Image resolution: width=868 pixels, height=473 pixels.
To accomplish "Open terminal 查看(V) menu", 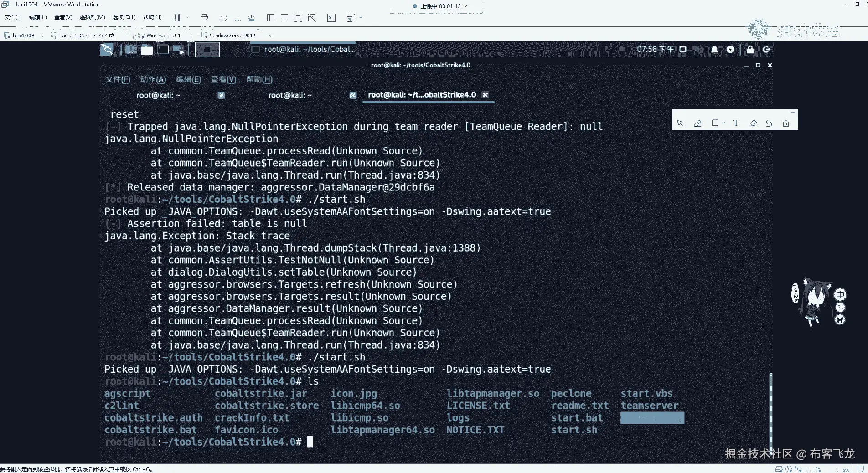I will click(223, 79).
